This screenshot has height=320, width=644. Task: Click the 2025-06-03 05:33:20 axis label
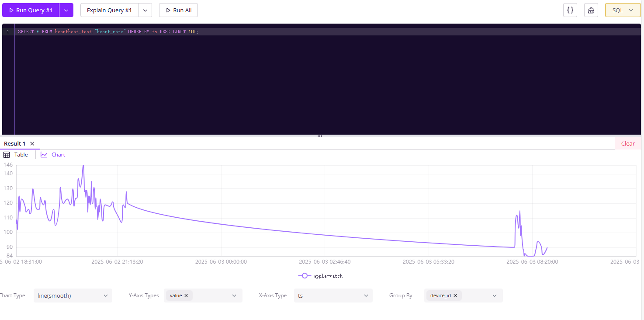pos(429,262)
